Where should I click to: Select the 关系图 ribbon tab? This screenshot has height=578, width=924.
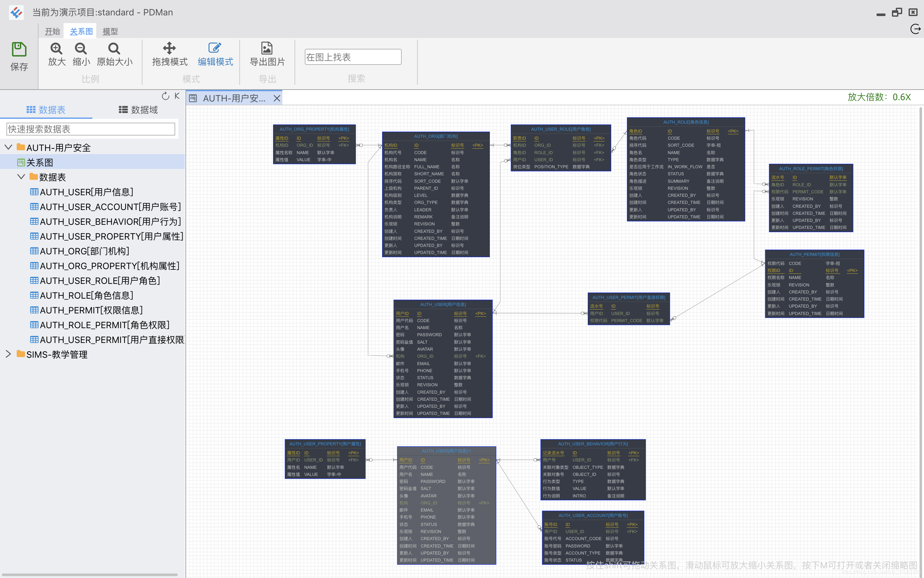pos(81,31)
